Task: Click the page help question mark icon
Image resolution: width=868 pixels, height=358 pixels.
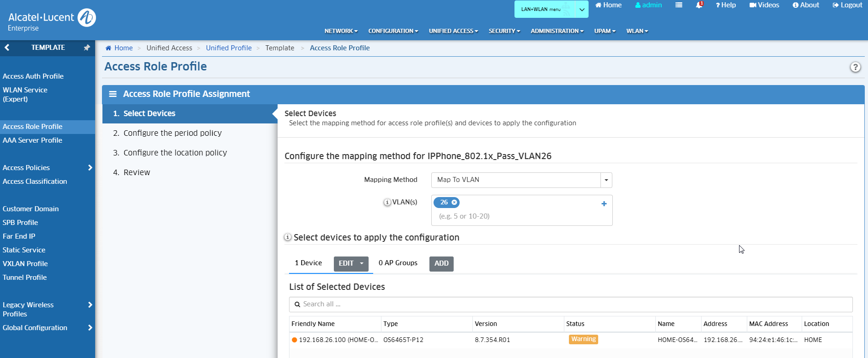Action: (x=855, y=67)
